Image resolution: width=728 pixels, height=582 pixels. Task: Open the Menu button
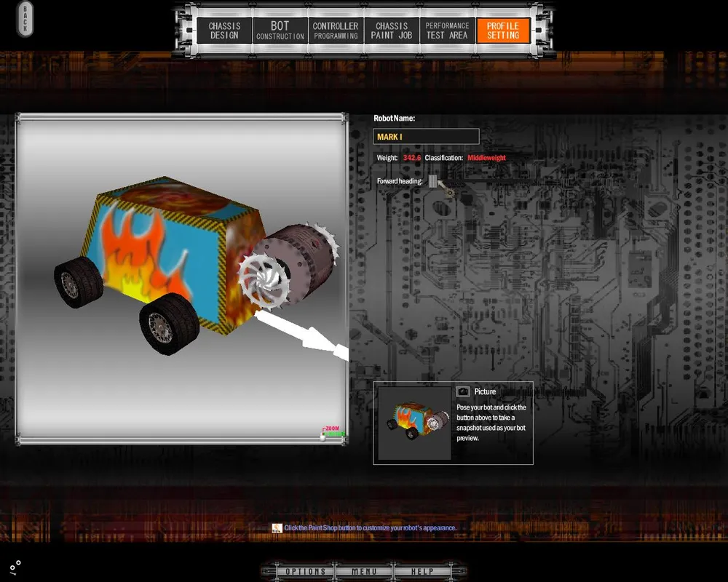click(x=363, y=571)
